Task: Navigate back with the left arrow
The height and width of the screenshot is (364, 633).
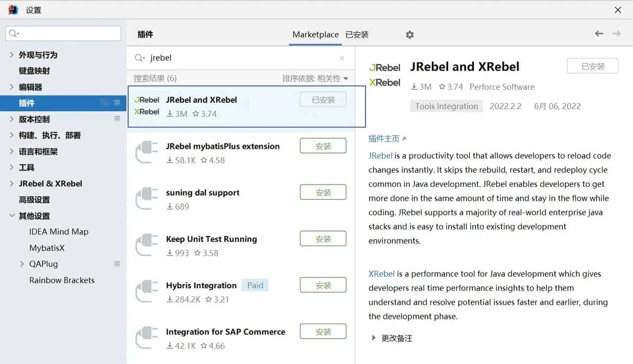Action: [x=599, y=34]
